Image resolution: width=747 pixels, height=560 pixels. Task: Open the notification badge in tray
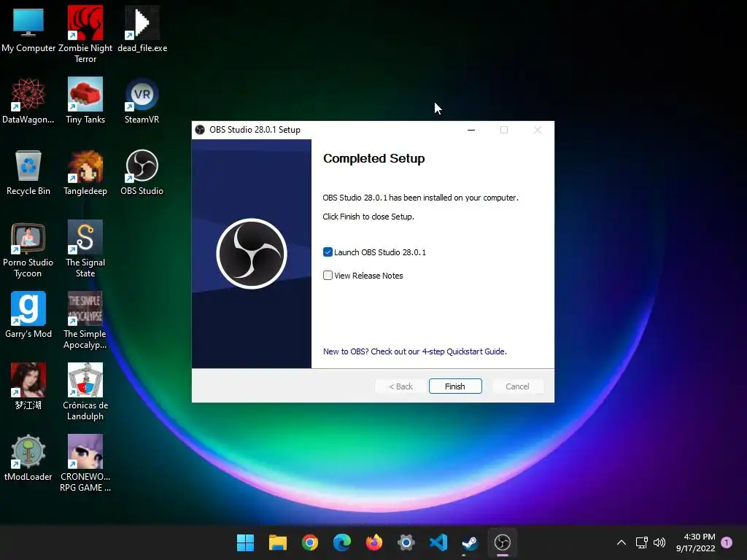[x=727, y=542]
